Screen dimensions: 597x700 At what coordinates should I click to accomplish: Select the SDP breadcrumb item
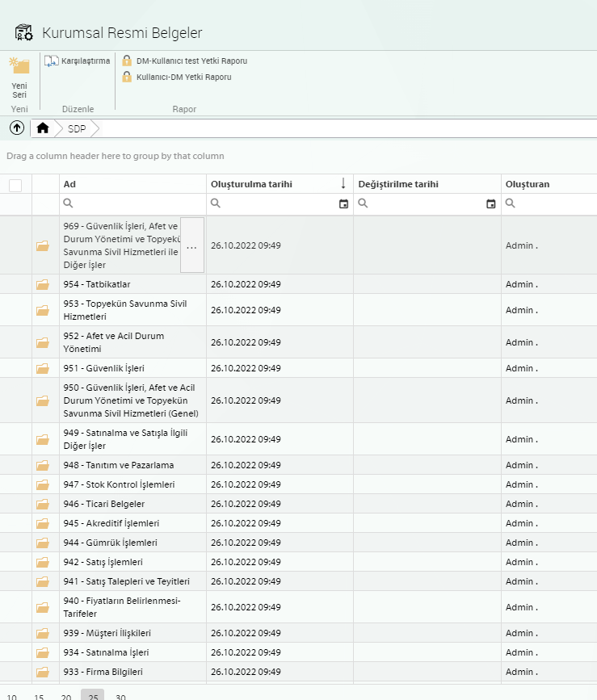pyautogui.click(x=77, y=128)
